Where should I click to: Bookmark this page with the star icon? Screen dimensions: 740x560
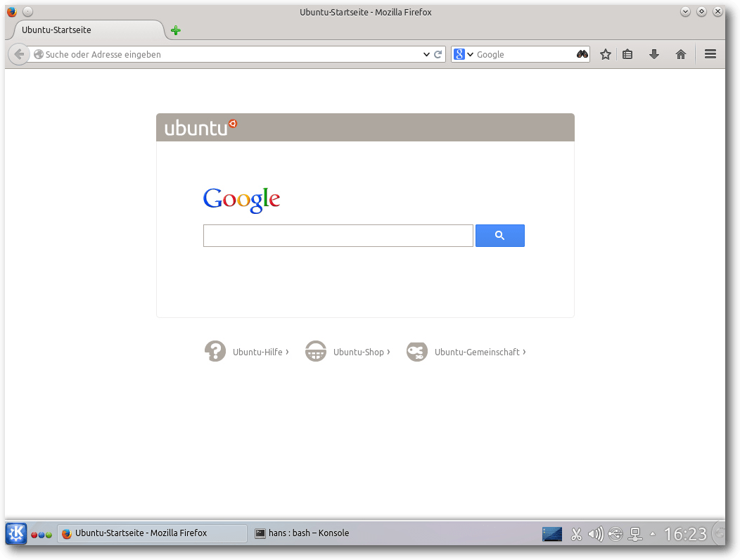click(x=606, y=54)
